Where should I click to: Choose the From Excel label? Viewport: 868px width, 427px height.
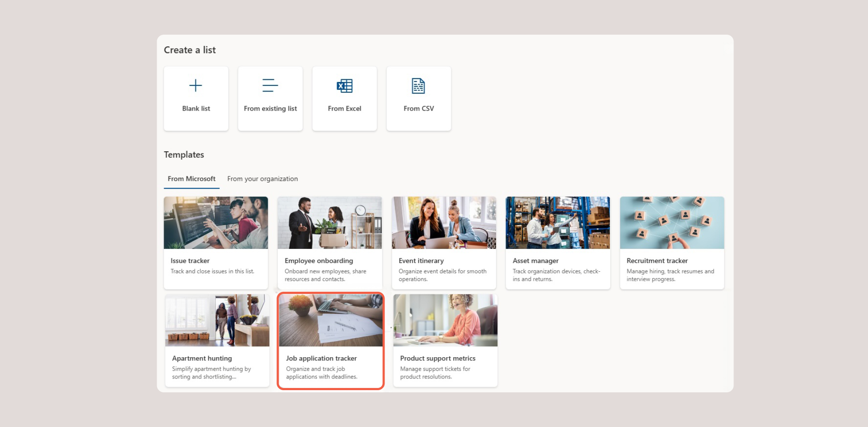(345, 108)
